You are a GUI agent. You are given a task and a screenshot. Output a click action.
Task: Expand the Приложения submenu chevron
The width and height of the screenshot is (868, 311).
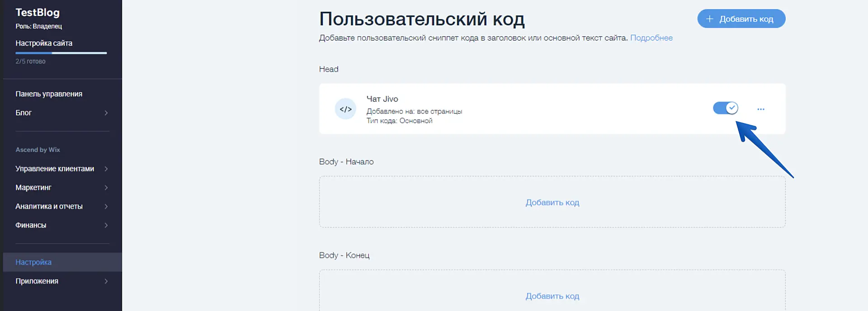tap(106, 281)
